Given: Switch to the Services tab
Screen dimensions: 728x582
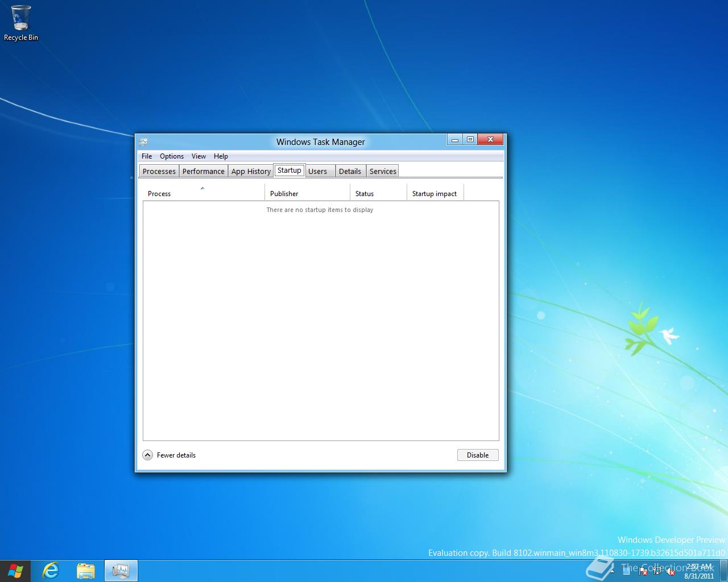Looking at the screenshot, I should coord(383,171).
